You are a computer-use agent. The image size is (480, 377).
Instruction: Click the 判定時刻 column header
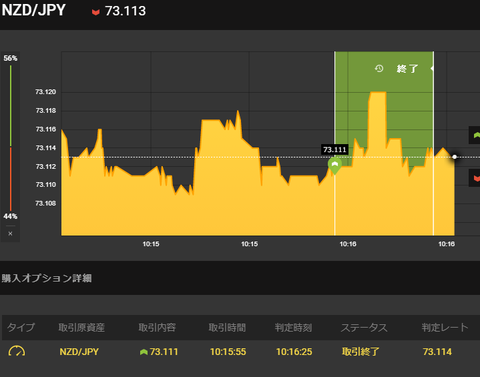coord(293,327)
